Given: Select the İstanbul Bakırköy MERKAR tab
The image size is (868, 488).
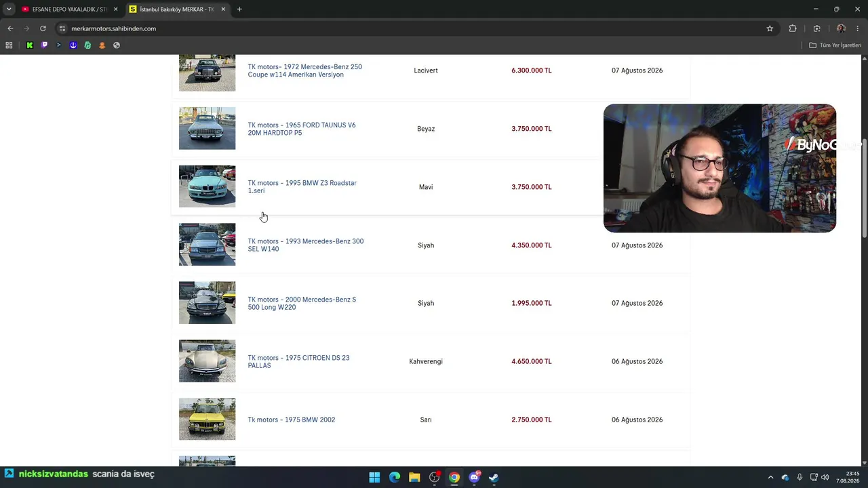Looking at the screenshot, I should point(177,9).
